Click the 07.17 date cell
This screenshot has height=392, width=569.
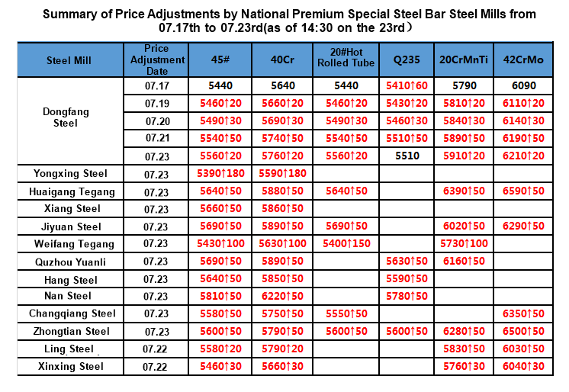pyautogui.click(x=156, y=86)
